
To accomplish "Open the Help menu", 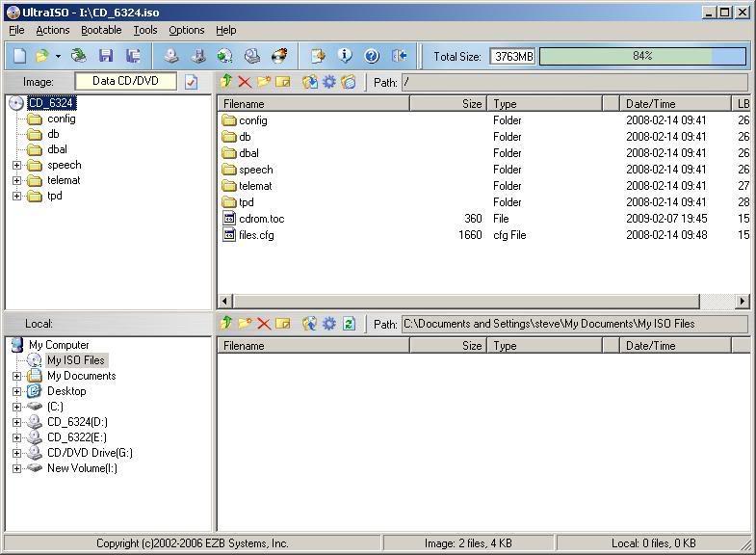I will tap(225, 30).
